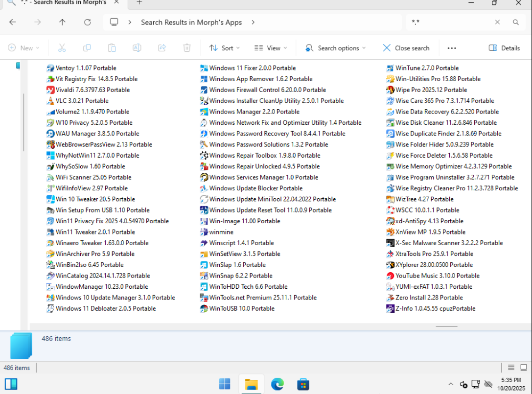The image size is (532, 394).
Task: Click the Vivaldi 7.6.3797.63 Portable icon
Action: pos(50,90)
